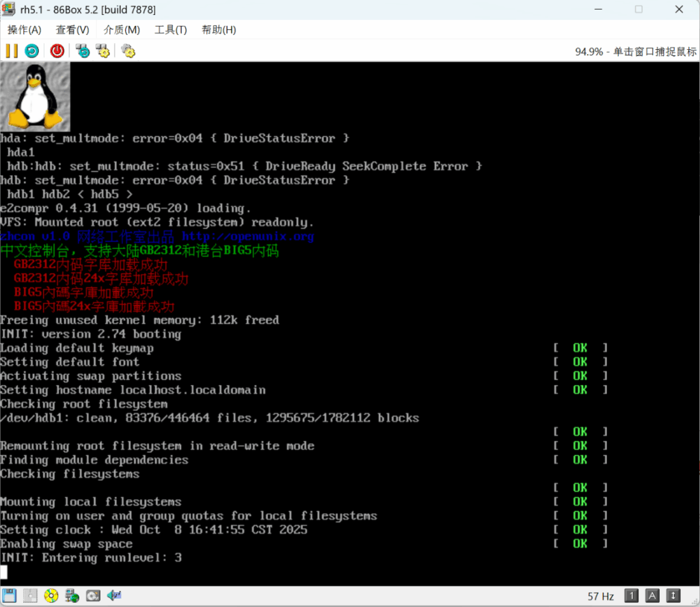Toggle the Caps Lock indicator
700x607 pixels.
(x=653, y=596)
